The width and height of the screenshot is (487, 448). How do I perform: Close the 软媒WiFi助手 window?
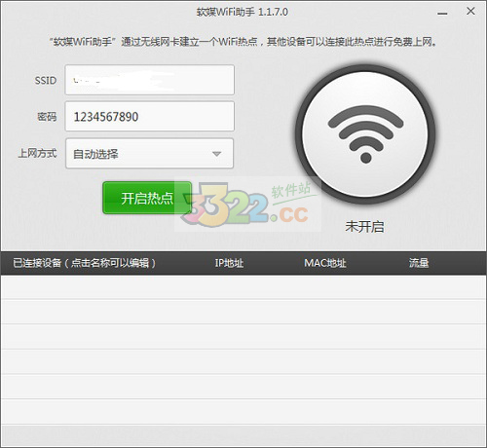pyautogui.click(x=470, y=11)
